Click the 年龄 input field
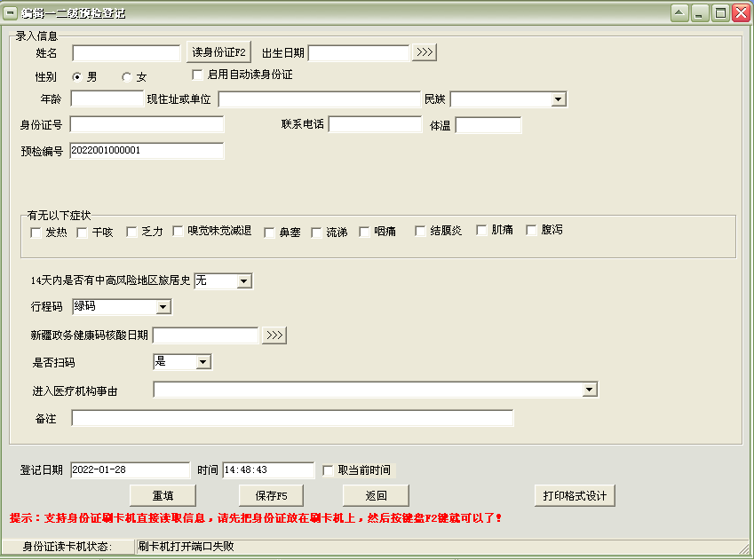 [107, 99]
